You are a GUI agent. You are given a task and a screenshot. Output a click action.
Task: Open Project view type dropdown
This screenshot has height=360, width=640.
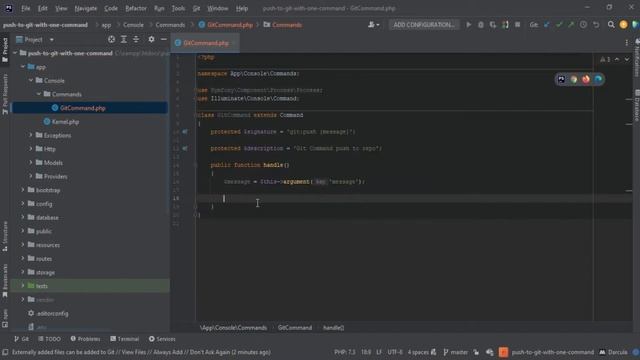(x=51, y=40)
